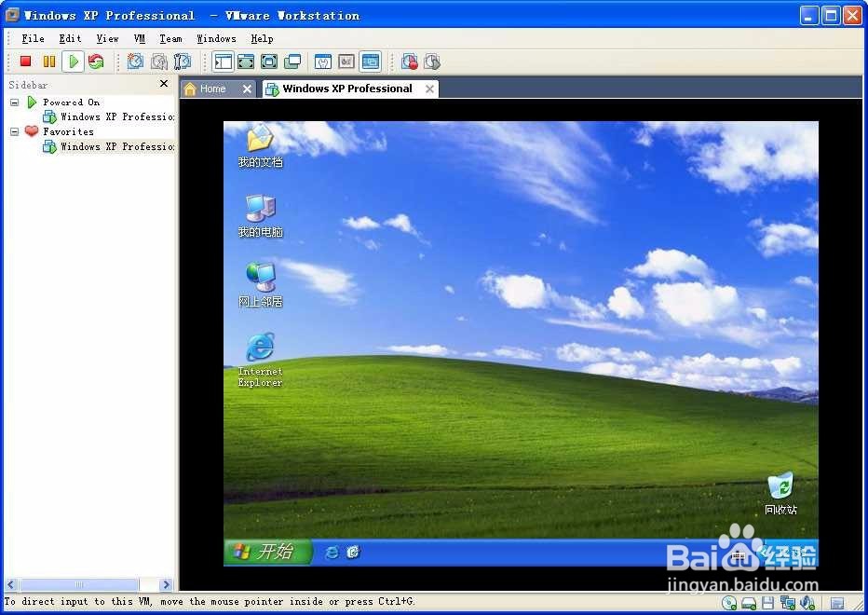The image size is (868, 615).
Task: Click the Console view toolbar icon
Action: click(371, 61)
